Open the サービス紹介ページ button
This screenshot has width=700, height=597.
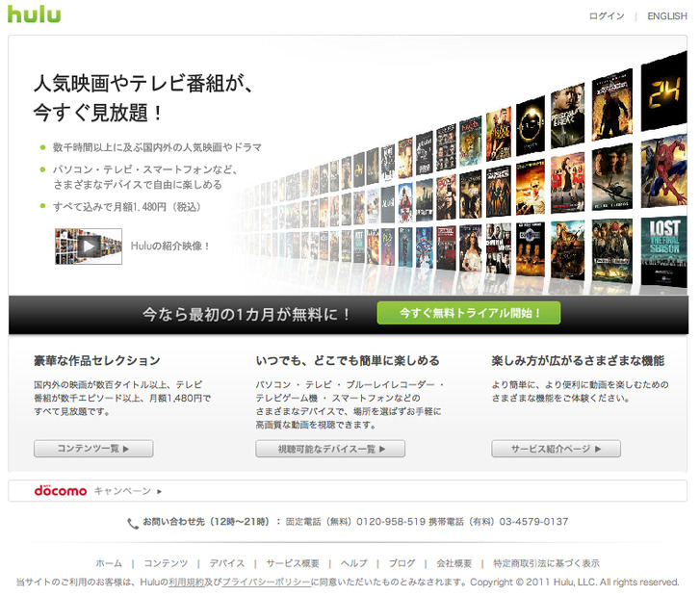[556, 449]
